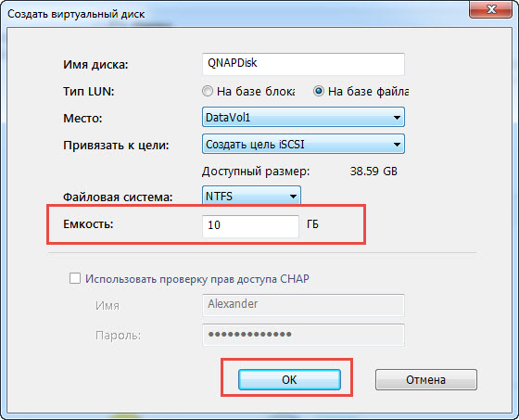Image resolution: width=519 pixels, height=420 pixels.
Task: Click the CHAP password field
Action: [x=303, y=335]
